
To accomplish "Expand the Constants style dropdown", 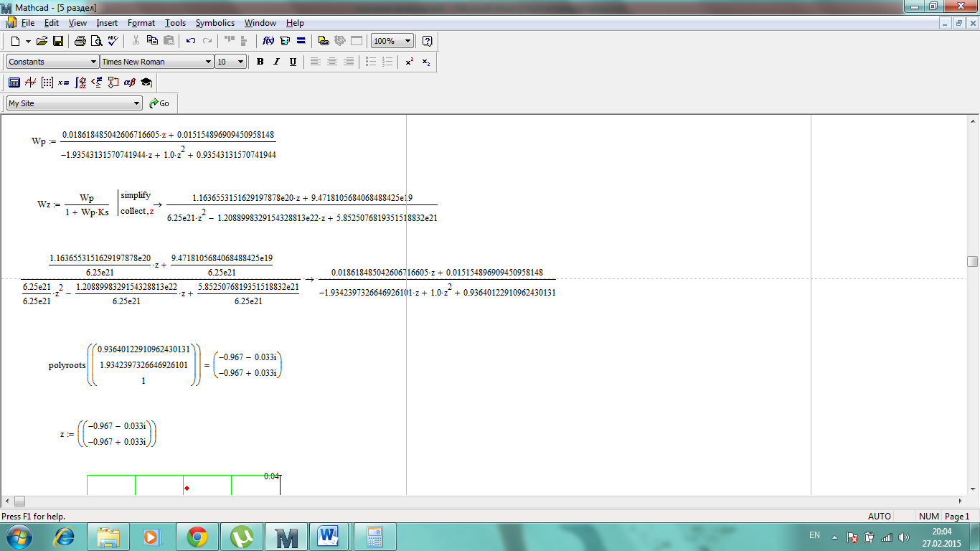I will pyautogui.click(x=93, y=62).
